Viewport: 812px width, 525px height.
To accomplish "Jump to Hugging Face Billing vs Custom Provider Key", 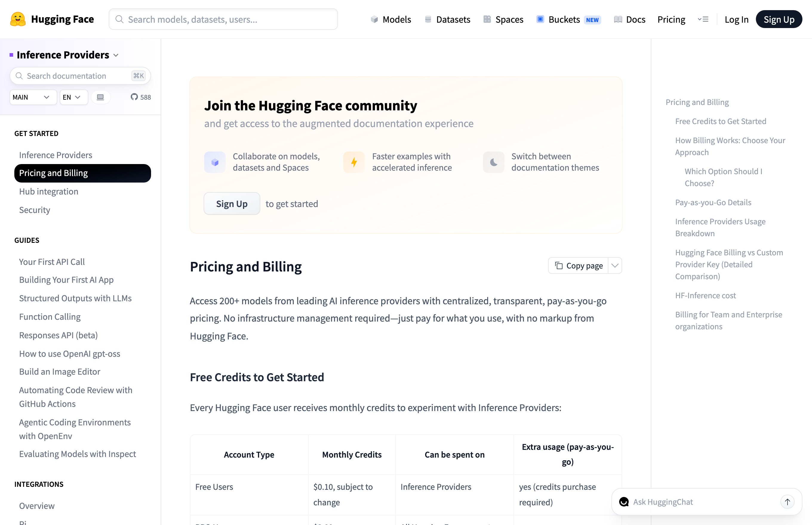I will 729,264.
